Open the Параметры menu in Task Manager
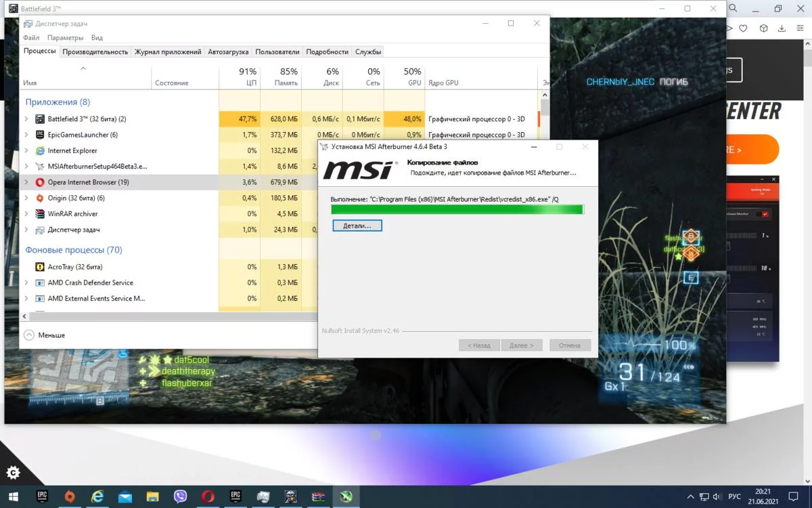Image resolution: width=812 pixels, height=508 pixels. tap(66, 38)
